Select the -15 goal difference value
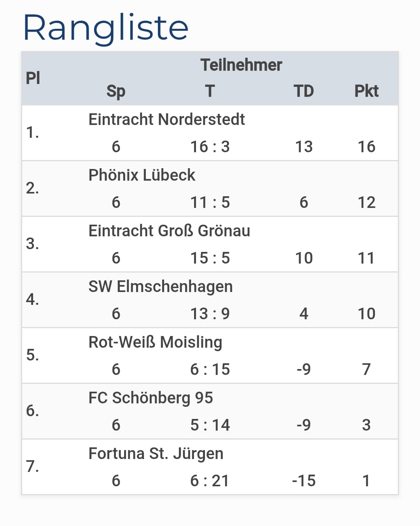 click(x=304, y=481)
